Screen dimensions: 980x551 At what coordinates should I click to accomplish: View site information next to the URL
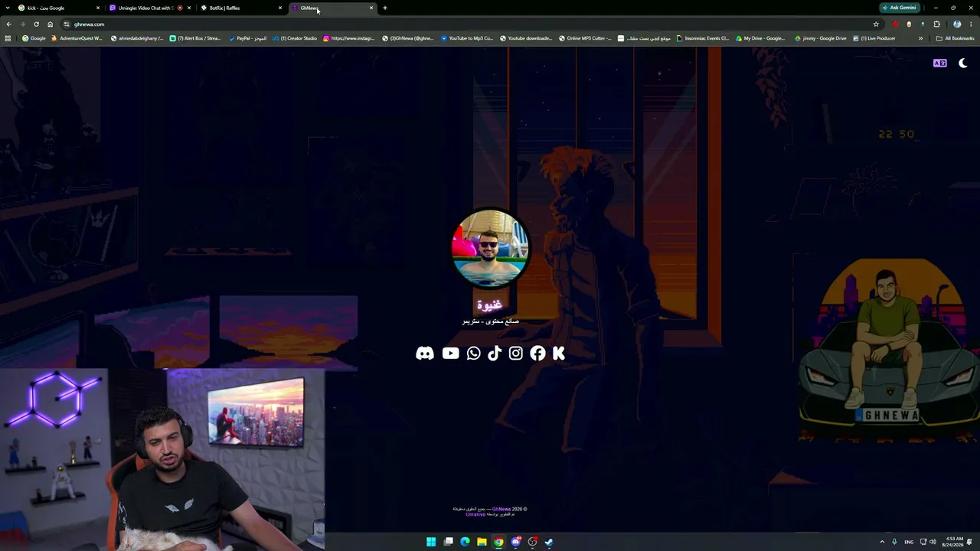coord(67,24)
